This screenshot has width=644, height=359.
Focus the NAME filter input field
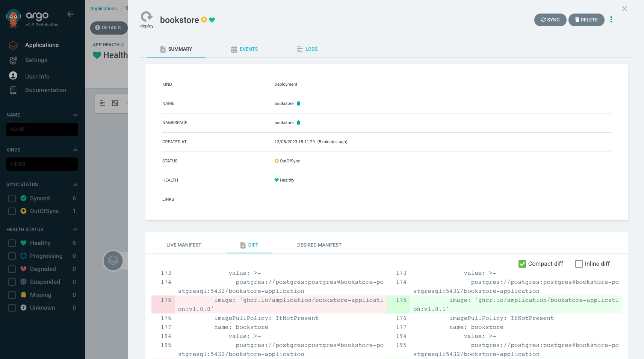pos(42,129)
